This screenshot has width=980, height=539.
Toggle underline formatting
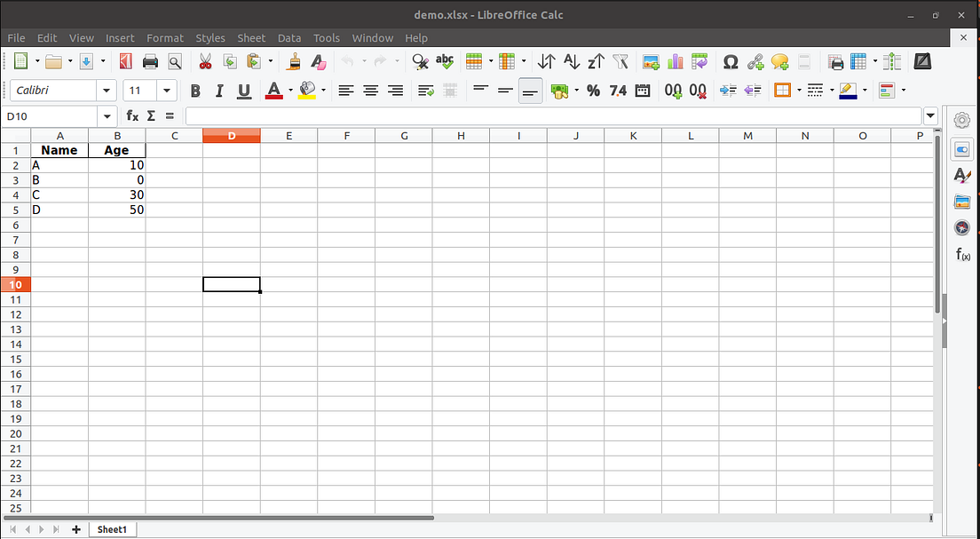pos(241,90)
